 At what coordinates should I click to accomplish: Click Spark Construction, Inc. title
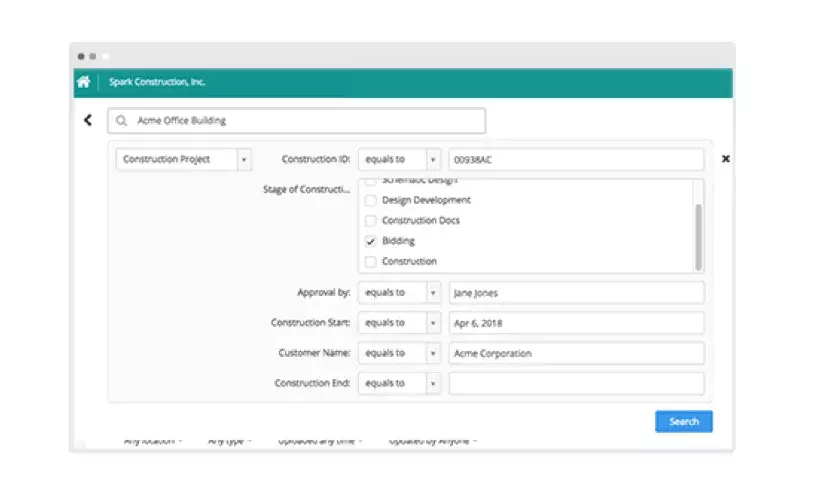[157, 82]
